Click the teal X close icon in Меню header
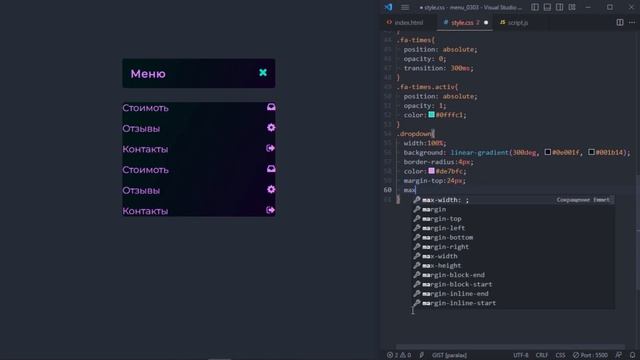The image size is (640, 360). pyautogui.click(x=263, y=73)
